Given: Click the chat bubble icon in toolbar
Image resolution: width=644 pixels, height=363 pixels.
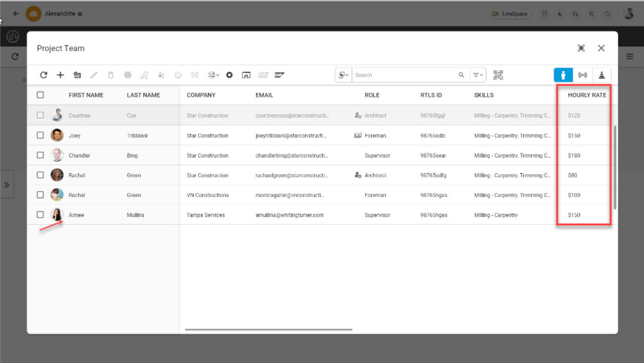Looking at the screenshot, I should point(178,75).
